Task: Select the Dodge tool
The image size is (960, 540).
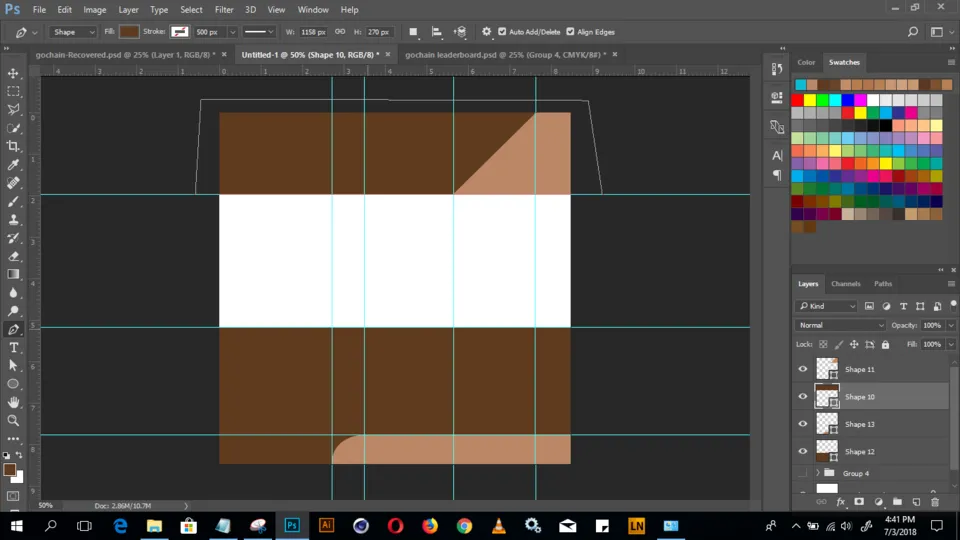Action: (x=13, y=311)
